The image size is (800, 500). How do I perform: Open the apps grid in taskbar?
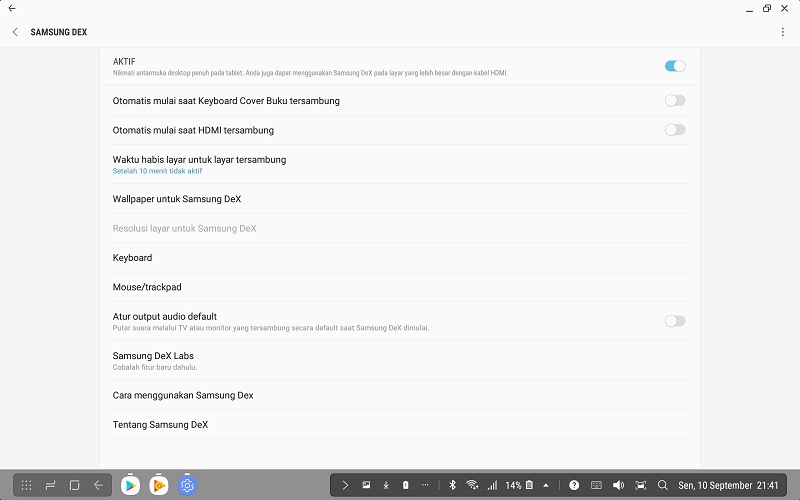[x=26, y=485]
